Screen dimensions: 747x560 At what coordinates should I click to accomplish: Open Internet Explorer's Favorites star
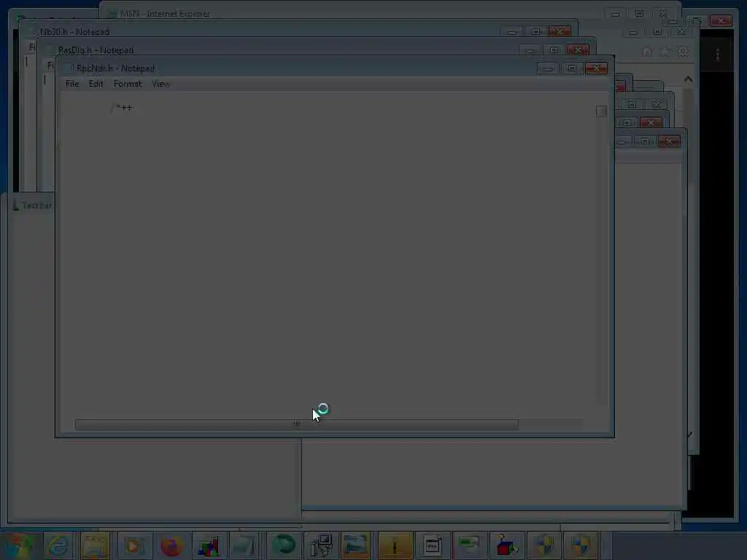click(665, 52)
